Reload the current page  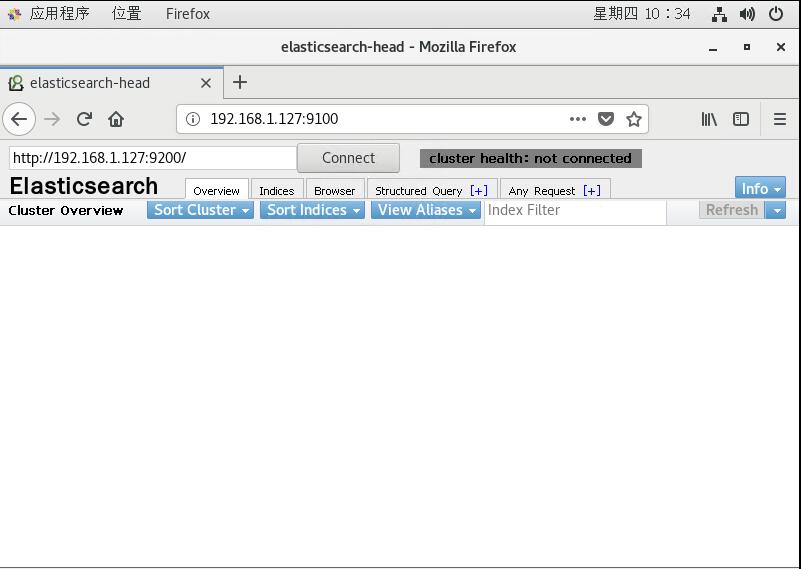tap(84, 119)
